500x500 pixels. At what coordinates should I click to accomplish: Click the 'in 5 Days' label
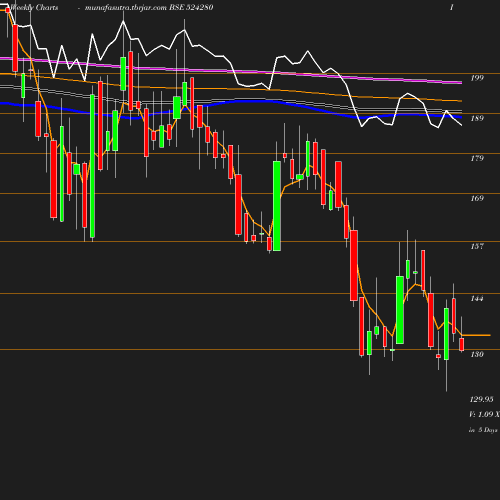pyautogui.click(x=483, y=430)
